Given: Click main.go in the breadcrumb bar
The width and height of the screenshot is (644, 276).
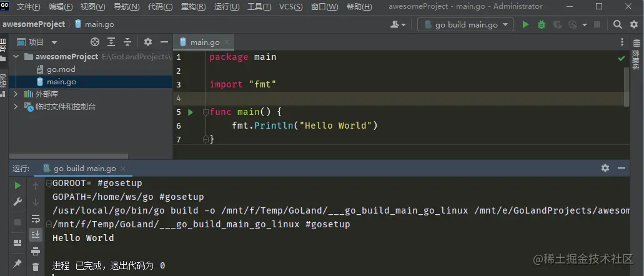Looking at the screenshot, I should pos(94,24).
